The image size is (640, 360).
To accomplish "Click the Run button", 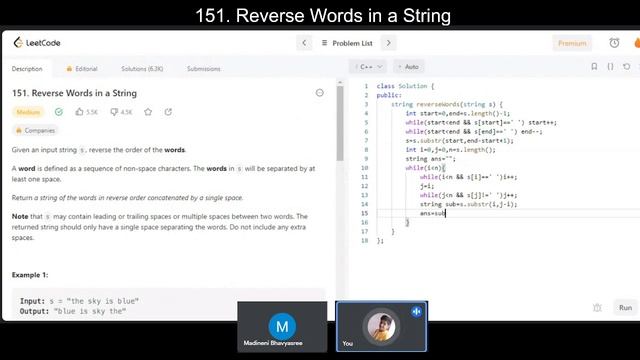I will (x=625, y=308).
